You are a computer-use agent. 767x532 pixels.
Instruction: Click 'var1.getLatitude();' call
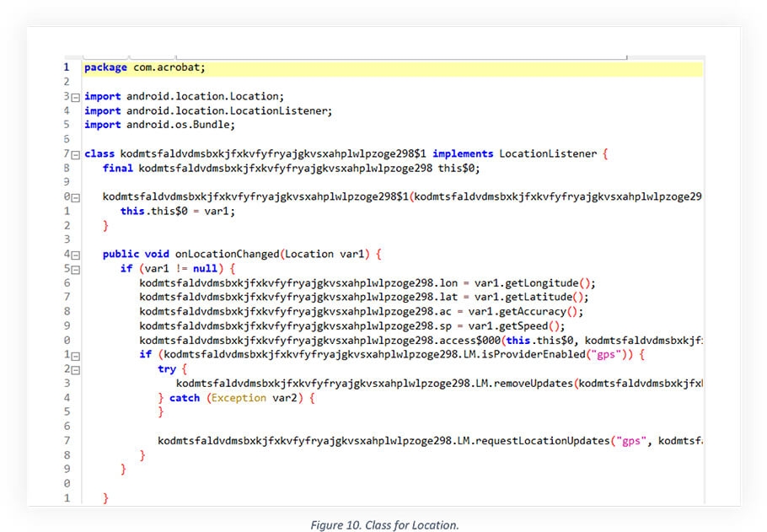click(532, 297)
